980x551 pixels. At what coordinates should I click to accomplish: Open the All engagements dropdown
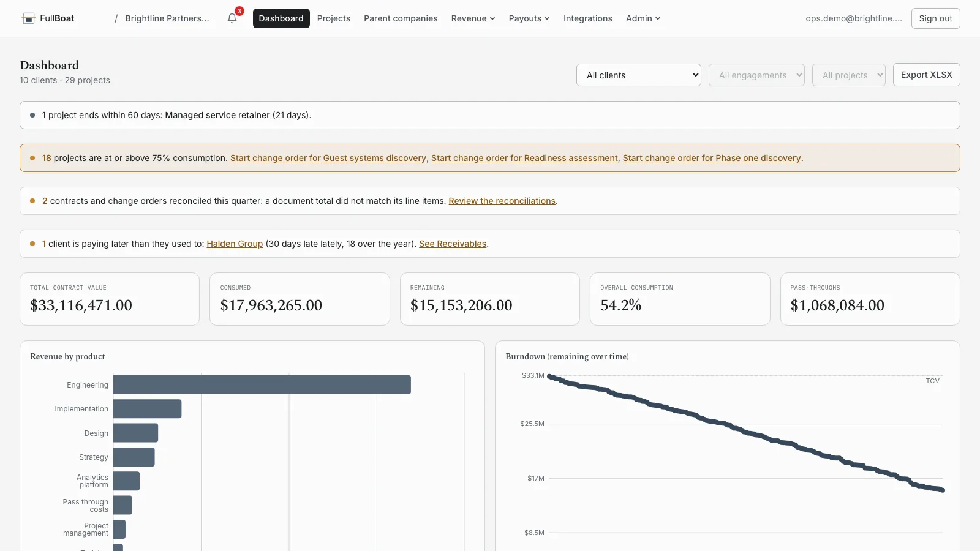click(x=756, y=75)
